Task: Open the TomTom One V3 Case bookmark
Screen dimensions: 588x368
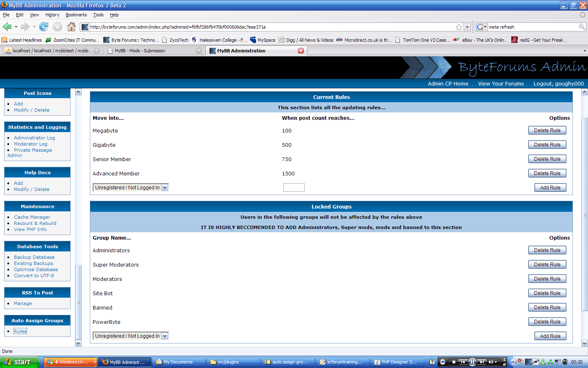Action: 422,40
